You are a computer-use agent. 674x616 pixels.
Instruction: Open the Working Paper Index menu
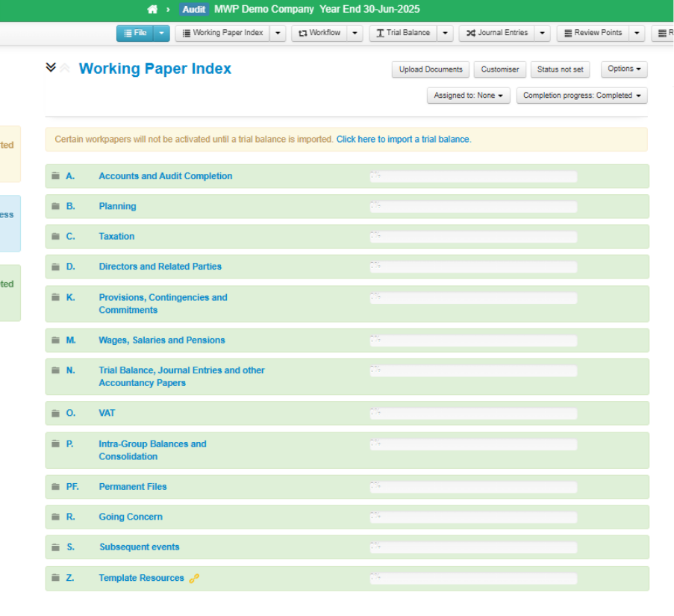tap(224, 33)
